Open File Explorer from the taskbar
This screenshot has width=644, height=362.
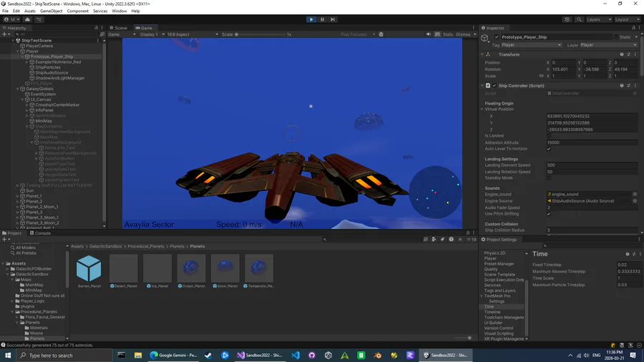pyautogui.click(x=137, y=355)
